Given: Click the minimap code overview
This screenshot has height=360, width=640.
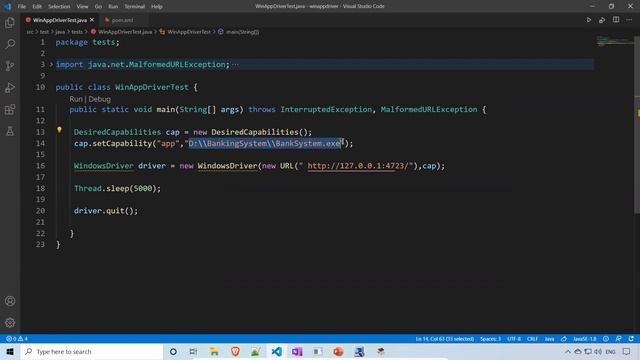Looking at the screenshot, I should pyautogui.click(x=614, y=41).
